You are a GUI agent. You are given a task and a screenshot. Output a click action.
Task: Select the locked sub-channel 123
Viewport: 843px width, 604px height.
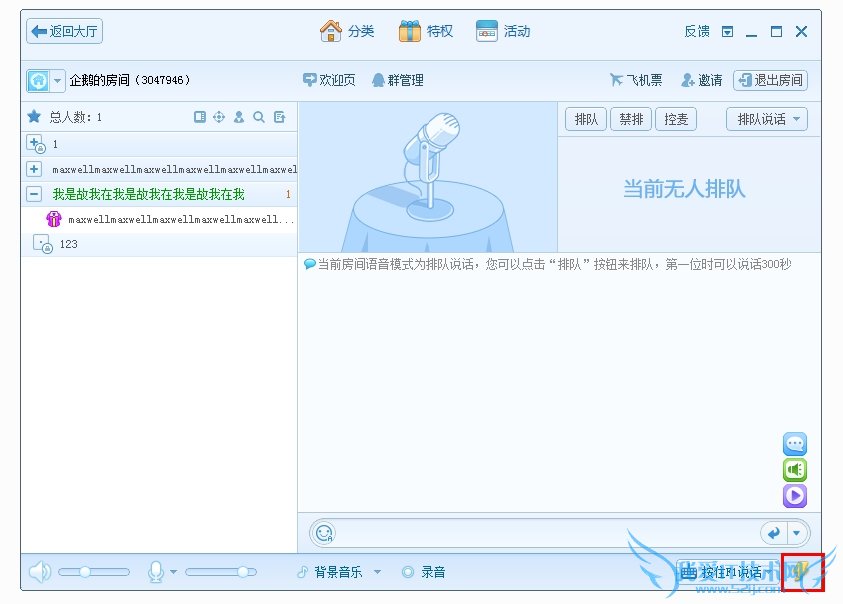point(159,244)
